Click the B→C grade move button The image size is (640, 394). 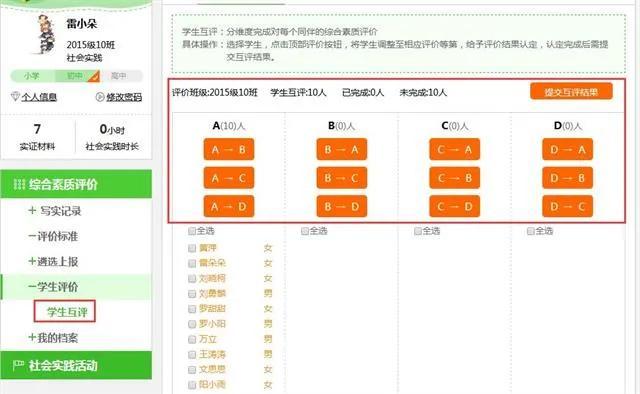click(342, 178)
